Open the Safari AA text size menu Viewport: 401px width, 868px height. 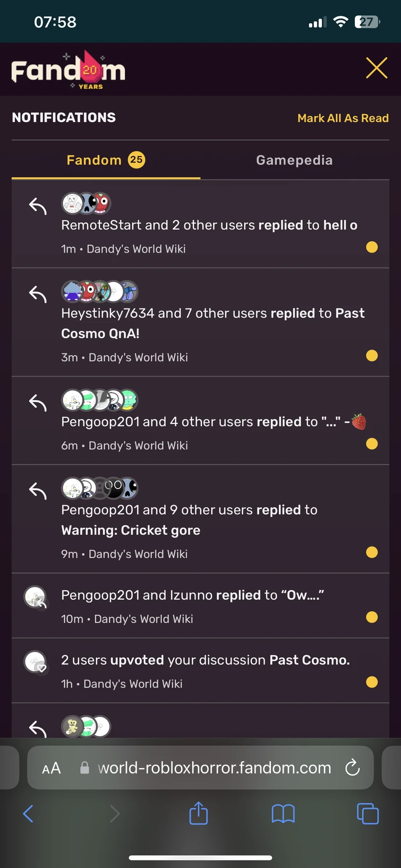tap(52, 768)
